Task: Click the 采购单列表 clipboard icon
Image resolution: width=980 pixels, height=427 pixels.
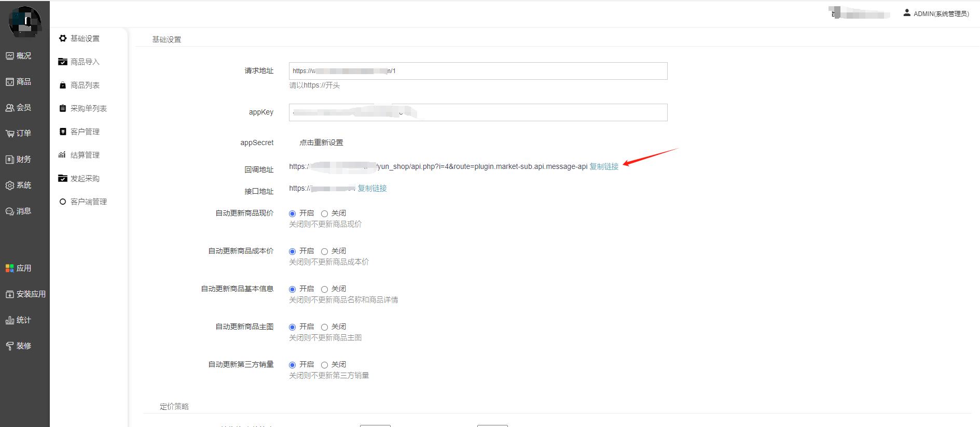Action: [63, 108]
